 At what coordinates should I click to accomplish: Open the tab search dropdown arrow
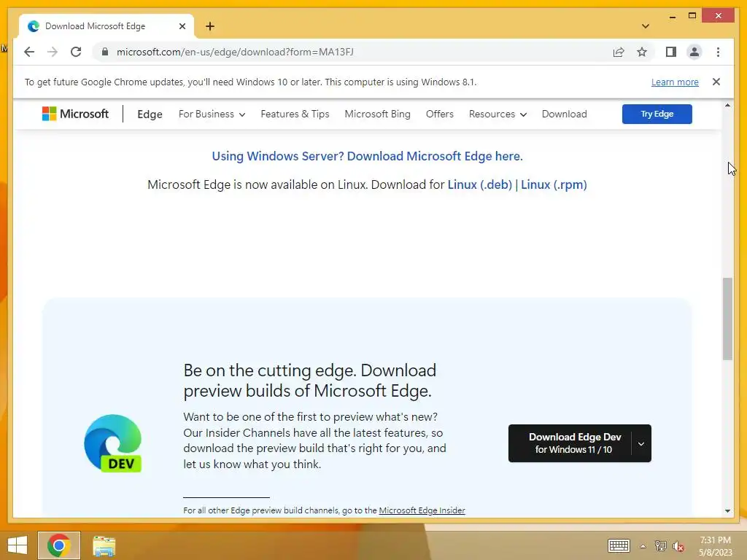pyautogui.click(x=645, y=26)
